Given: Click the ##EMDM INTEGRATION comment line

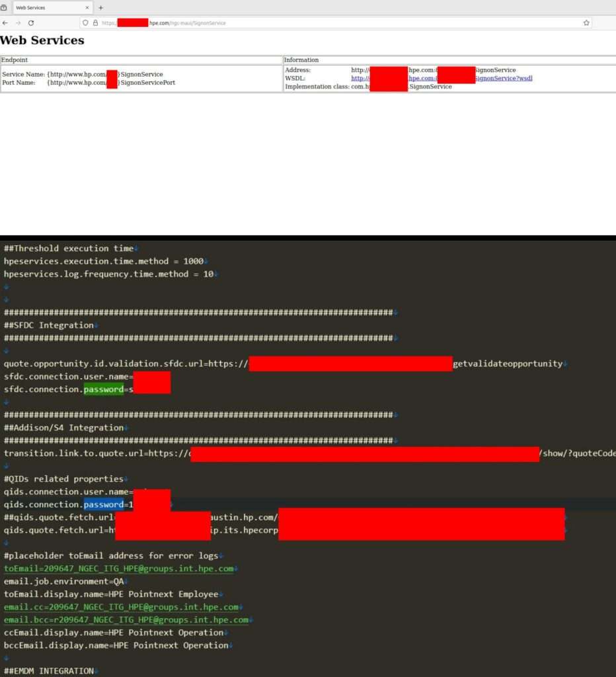Looking at the screenshot, I should pyautogui.click(x=49, y=671).
